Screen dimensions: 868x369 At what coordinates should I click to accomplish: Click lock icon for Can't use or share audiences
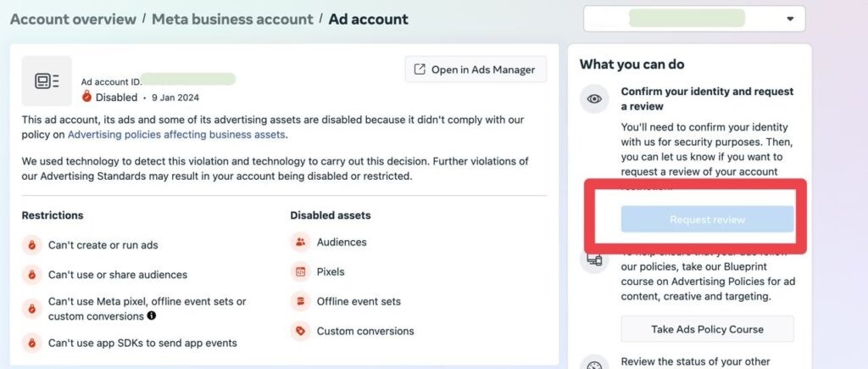(x=32, y=274)
